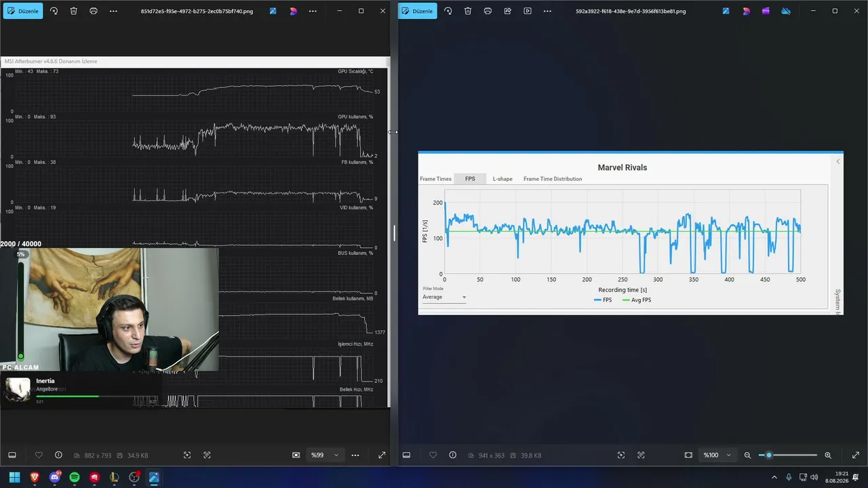Click the OneDrive backup icon in right window
The height and width of the screenshot is (488, 868).
tap(786, 11)
